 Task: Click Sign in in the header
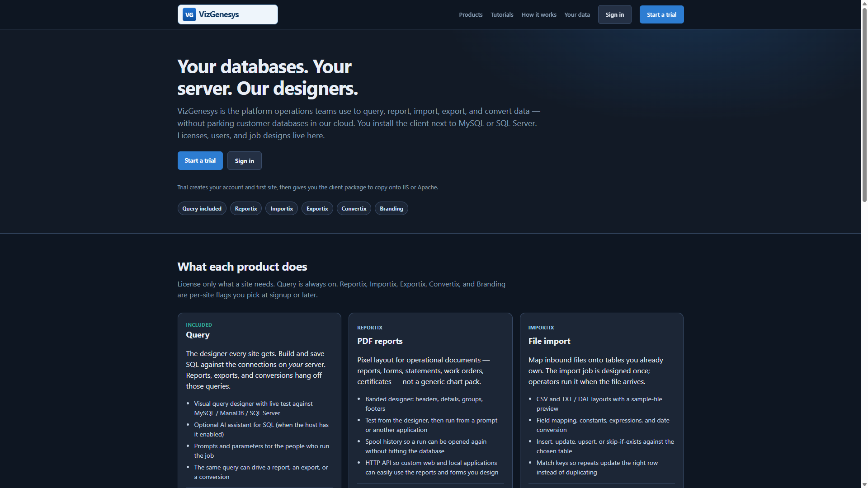(614, 14)
